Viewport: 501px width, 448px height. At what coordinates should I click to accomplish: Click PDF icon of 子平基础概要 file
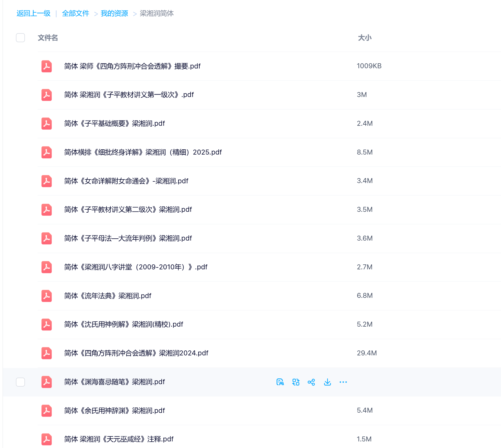point(47,124)
